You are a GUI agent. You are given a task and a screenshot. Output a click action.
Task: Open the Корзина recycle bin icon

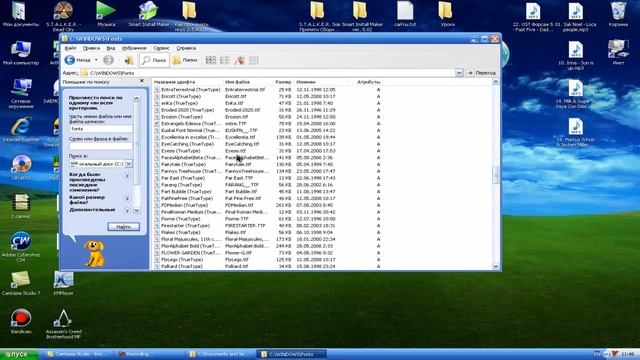618,14
